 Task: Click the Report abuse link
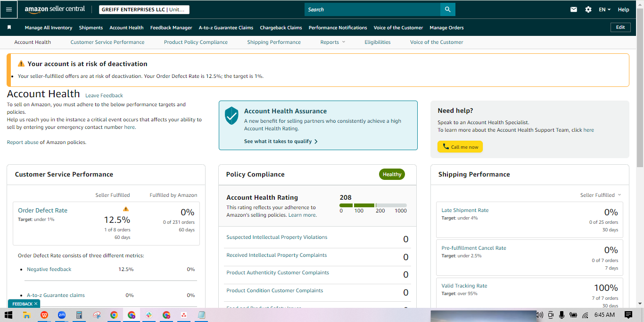(23, 142)
